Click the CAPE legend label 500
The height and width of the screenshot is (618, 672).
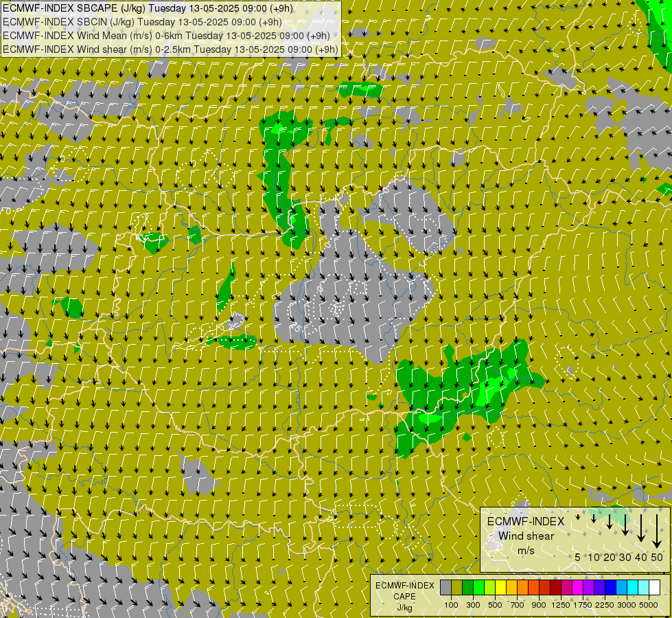[495, 605]
